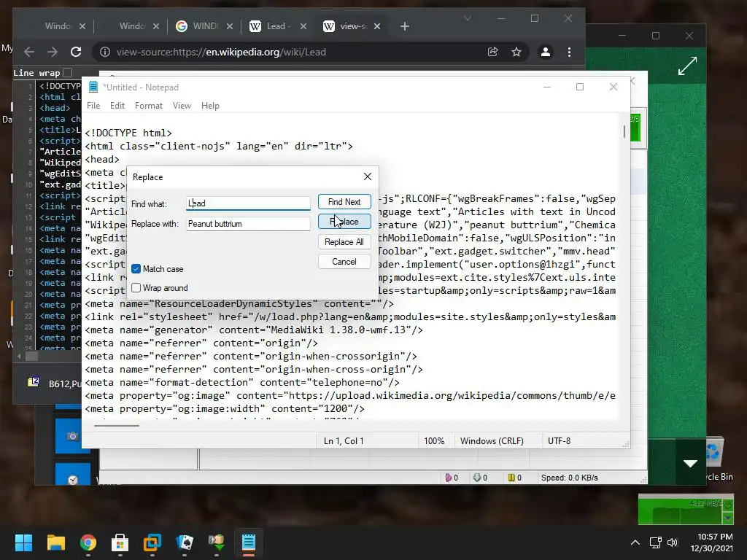Focus the Replace with text field
Viewport: 747px width, 560px height.
click(248, 224)
